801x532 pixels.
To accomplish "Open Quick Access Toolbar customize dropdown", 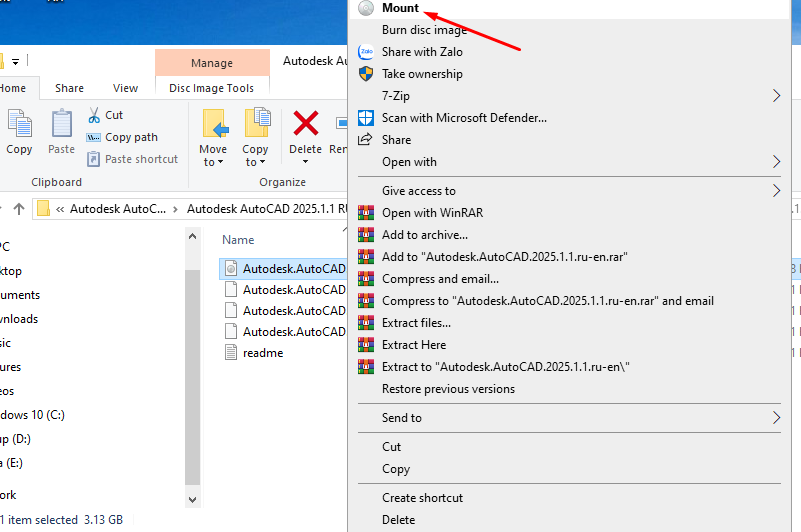I will tap(15, 62).
